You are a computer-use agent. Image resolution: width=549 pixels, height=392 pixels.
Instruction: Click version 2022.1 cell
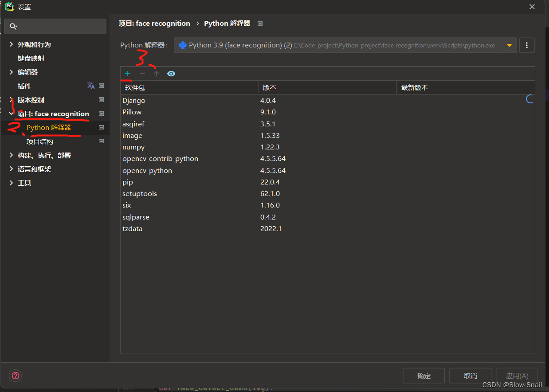[271, 228]
